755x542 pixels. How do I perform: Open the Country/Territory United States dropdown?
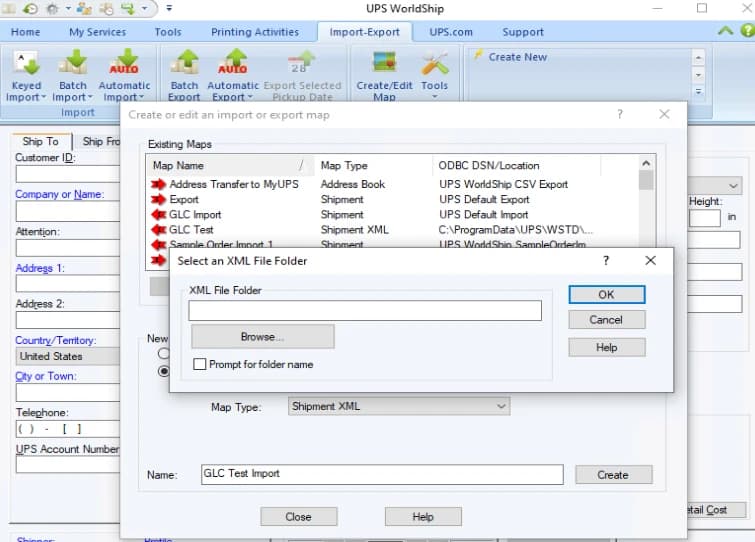coord(67,356)
